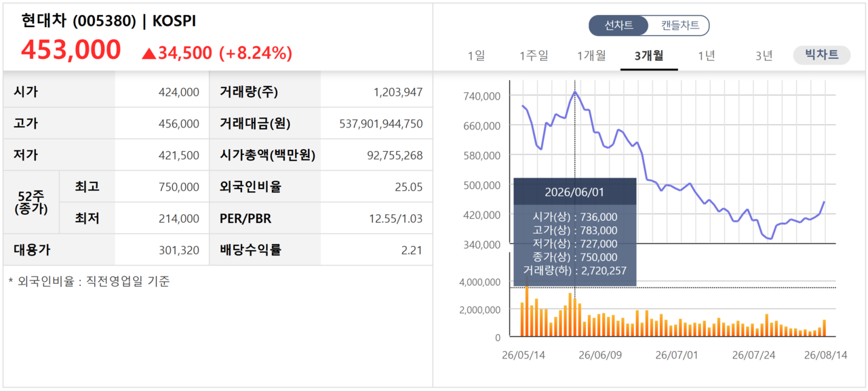Click the 배당수익률 value 2.21
868x391 pixels.
point(412,250)
